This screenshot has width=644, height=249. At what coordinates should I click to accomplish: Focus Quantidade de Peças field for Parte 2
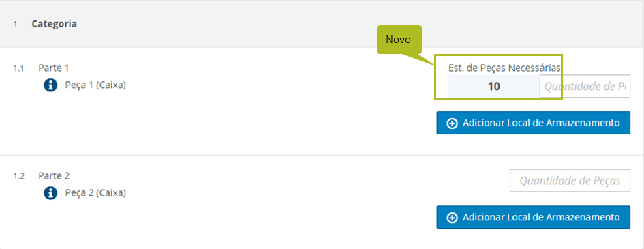570,180
